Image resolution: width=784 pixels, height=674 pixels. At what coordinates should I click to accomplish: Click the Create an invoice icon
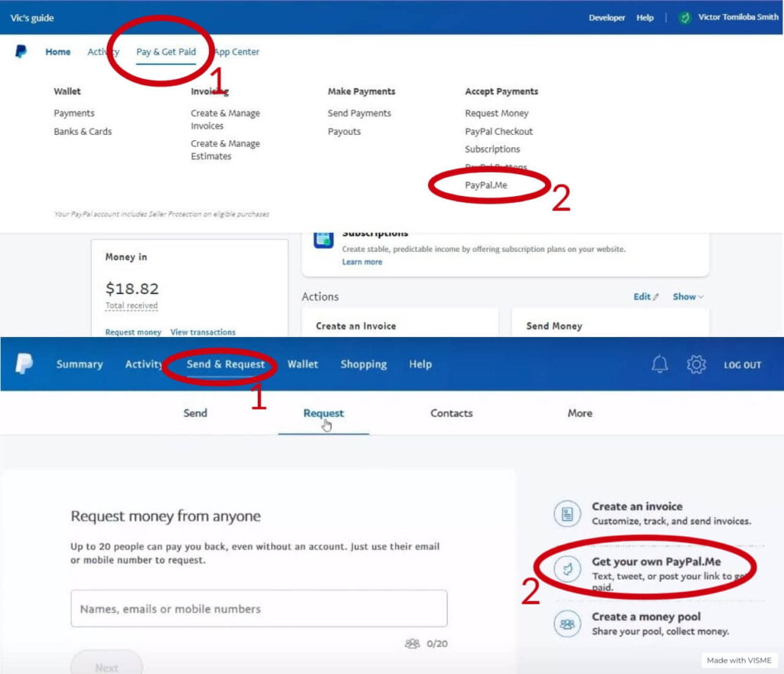click(567, 513)
